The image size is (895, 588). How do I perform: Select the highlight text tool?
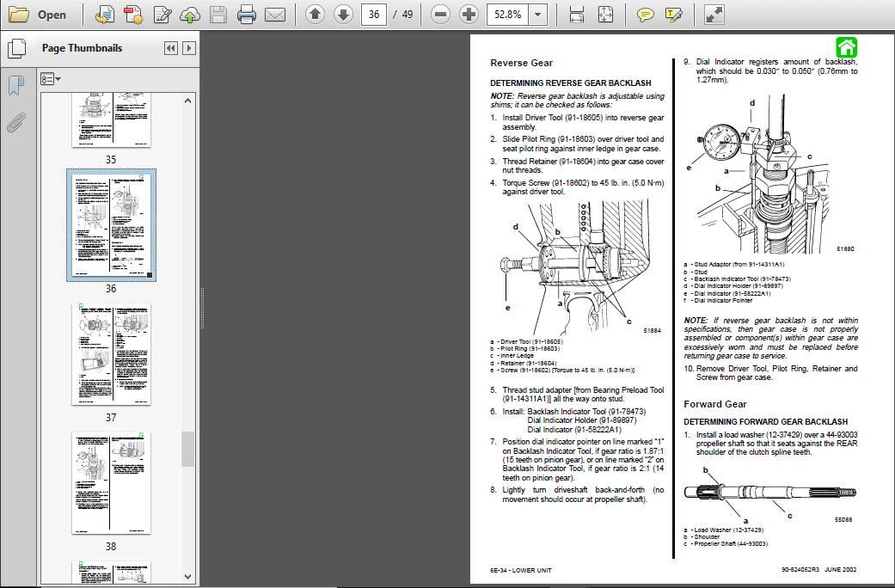[x=674, y=15]
